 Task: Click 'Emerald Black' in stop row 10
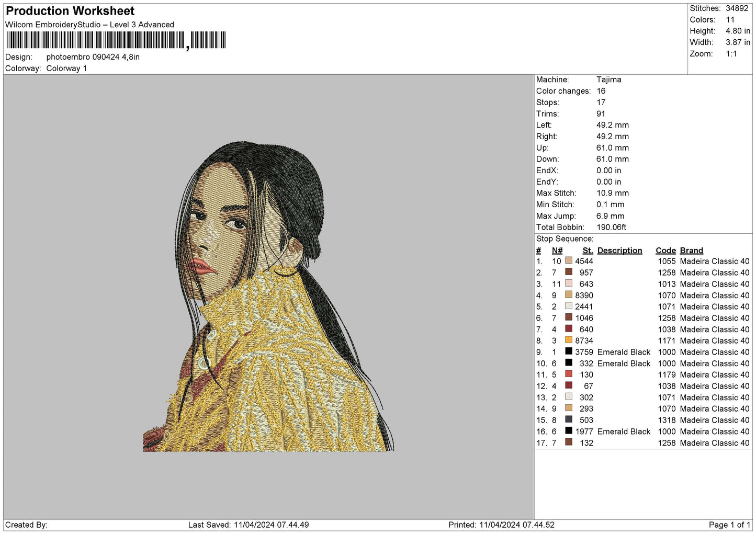click(x=624, y=363)
